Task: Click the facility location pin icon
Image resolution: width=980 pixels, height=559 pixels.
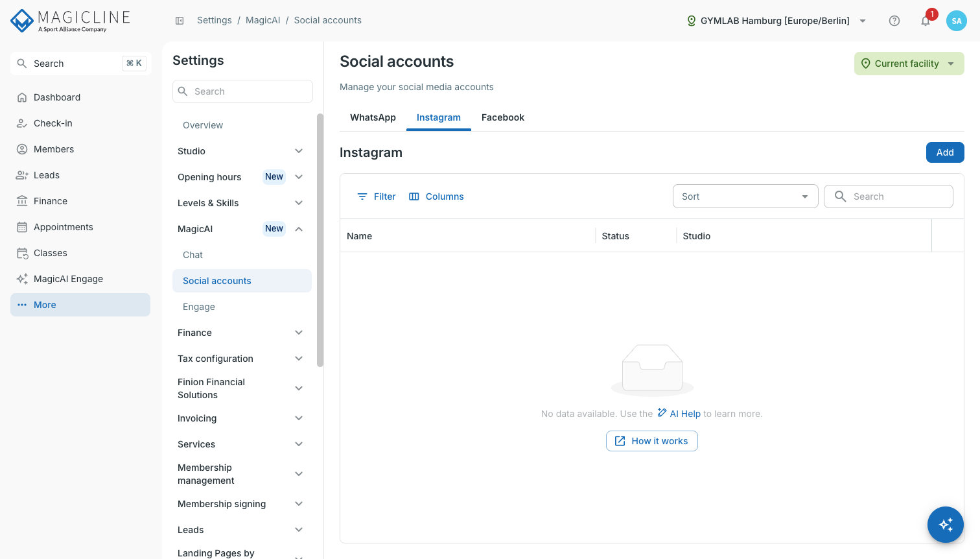Action: coord(691,21)
